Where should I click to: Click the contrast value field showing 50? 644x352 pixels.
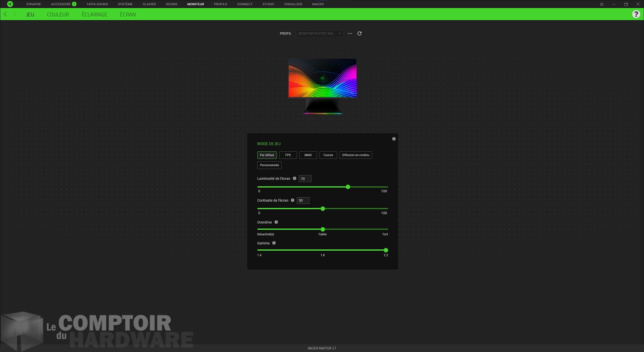pyautogui.click(x=303, y=200)
